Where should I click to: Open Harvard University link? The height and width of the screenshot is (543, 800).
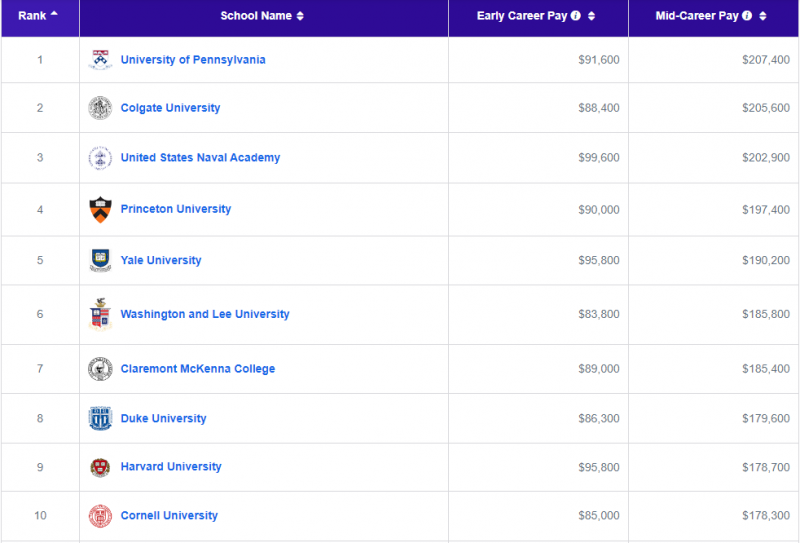[x=171, y=467]
